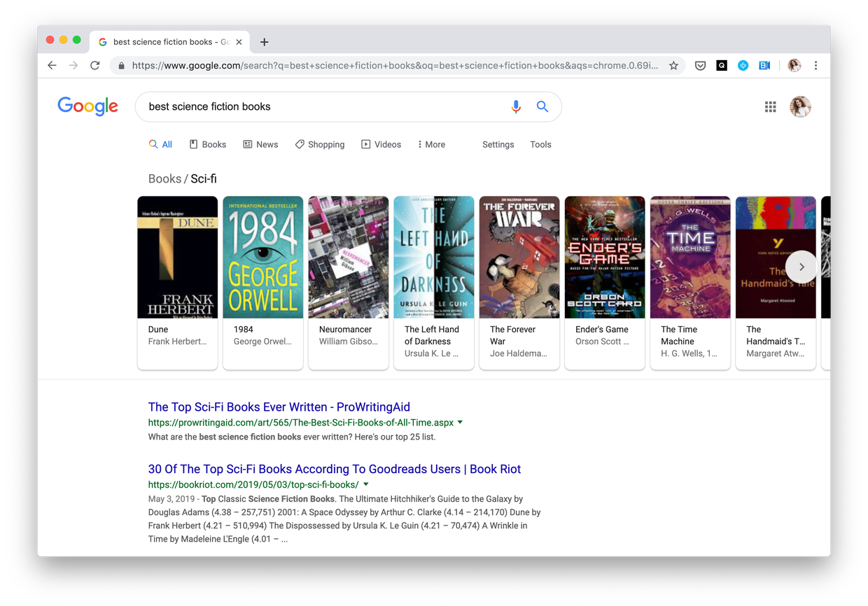Open The Handmaid's Tale book cover

776,258
